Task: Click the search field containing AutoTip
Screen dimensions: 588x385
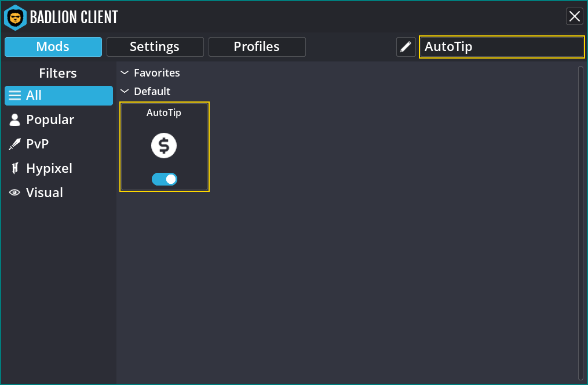Action: point(502,47)
